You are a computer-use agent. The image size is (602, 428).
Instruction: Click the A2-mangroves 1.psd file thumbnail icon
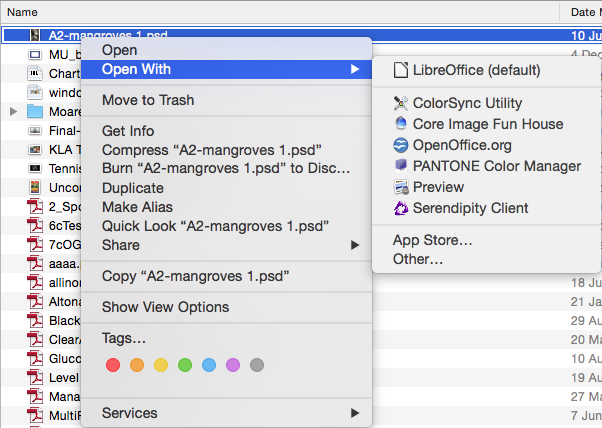click(35, 35)
